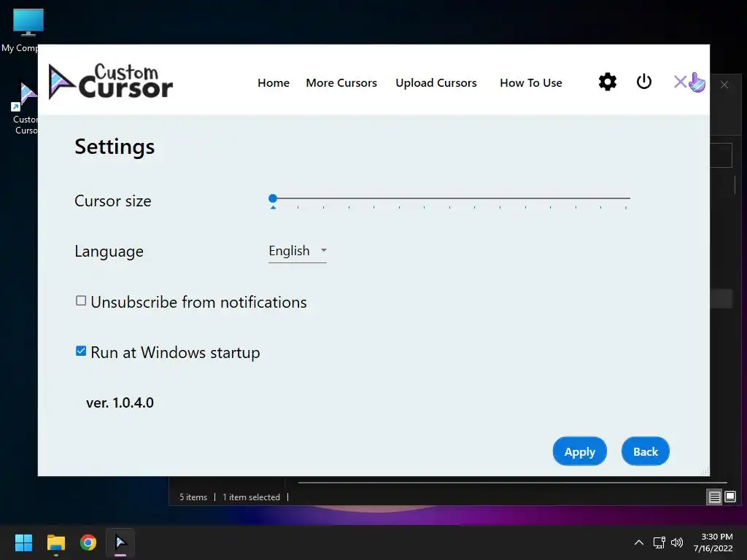Click the Back button
This screenshot has width=747, height=560.
click(645, 451)
